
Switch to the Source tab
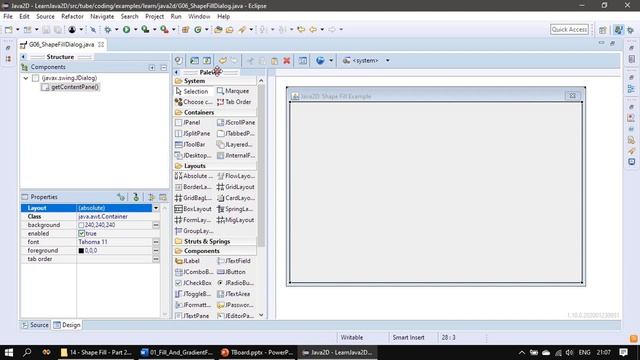[x=36, y=325]
